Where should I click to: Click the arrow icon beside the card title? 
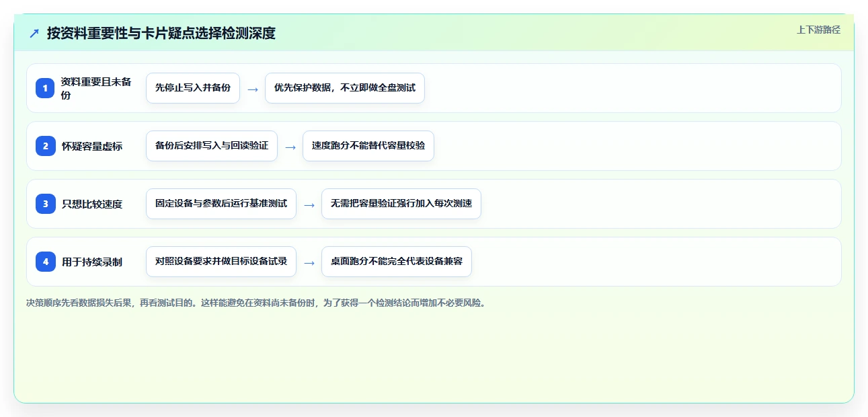coord(34,33)
